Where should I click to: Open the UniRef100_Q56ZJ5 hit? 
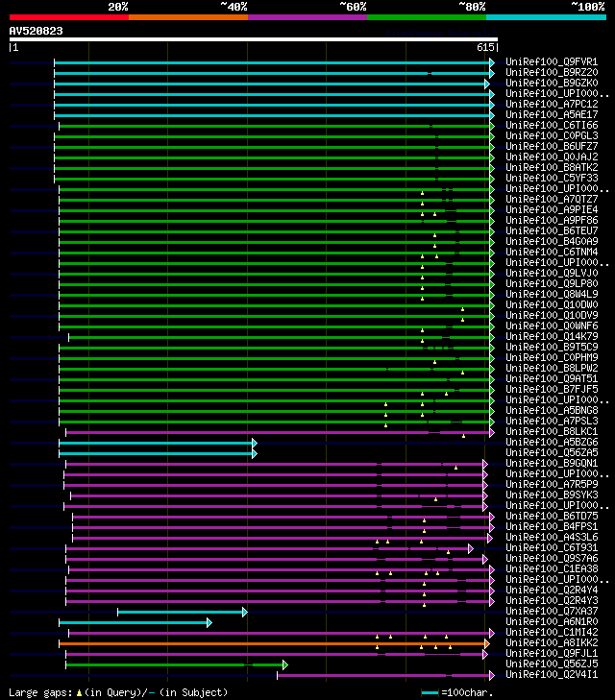pos(552,664)
